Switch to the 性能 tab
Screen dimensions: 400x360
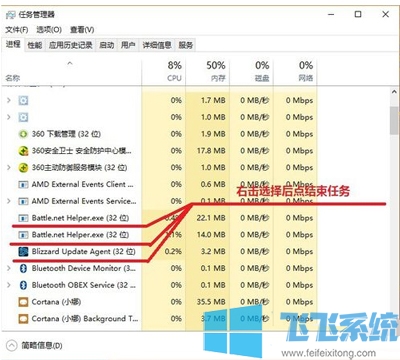tap(35, 45)
